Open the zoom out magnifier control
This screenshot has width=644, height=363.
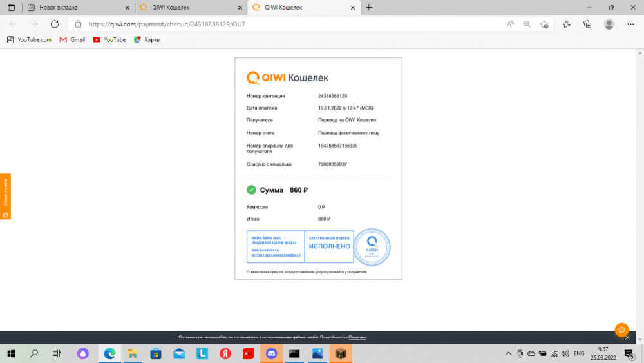[527, 25]
